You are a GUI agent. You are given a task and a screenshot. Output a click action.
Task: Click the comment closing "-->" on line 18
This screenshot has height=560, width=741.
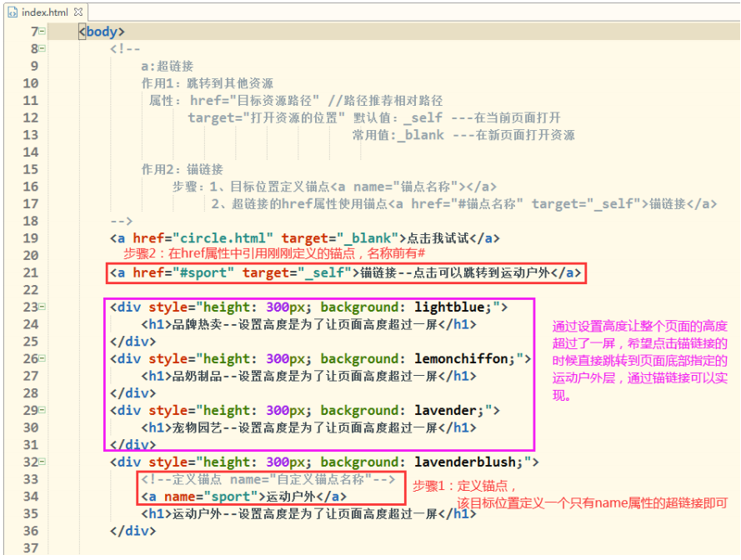coord(122,221)
